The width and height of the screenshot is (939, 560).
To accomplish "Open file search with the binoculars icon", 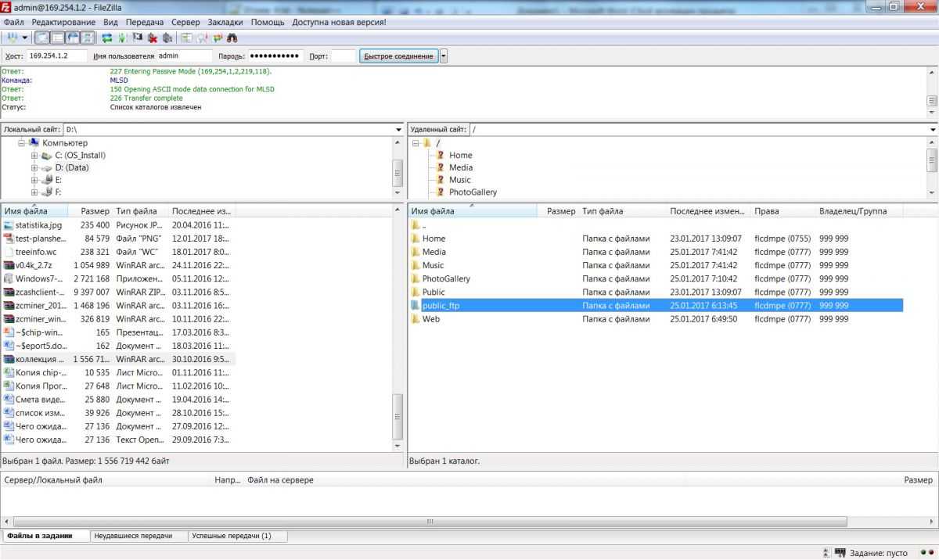I will point(232,38).
